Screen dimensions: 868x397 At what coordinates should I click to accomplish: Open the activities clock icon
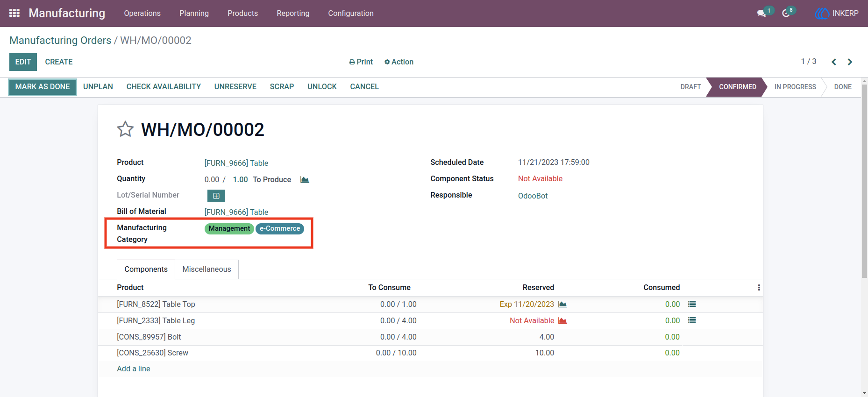pyautogui.click(x=786, y=13)
